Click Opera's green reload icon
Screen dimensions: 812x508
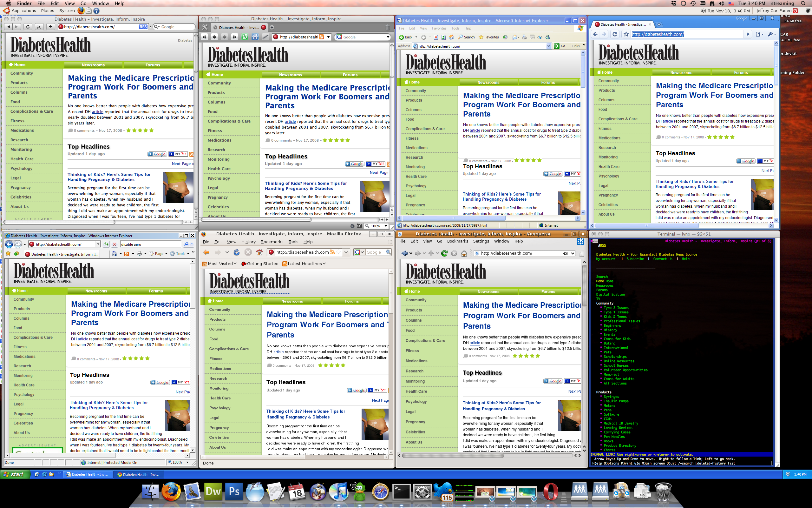click(x=245, y=37)
